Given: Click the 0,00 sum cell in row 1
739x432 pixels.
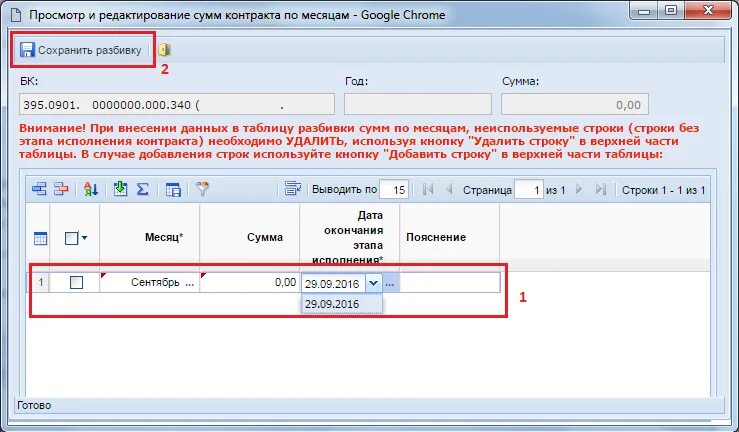Looking at the screenshot, I should [250, 282].
